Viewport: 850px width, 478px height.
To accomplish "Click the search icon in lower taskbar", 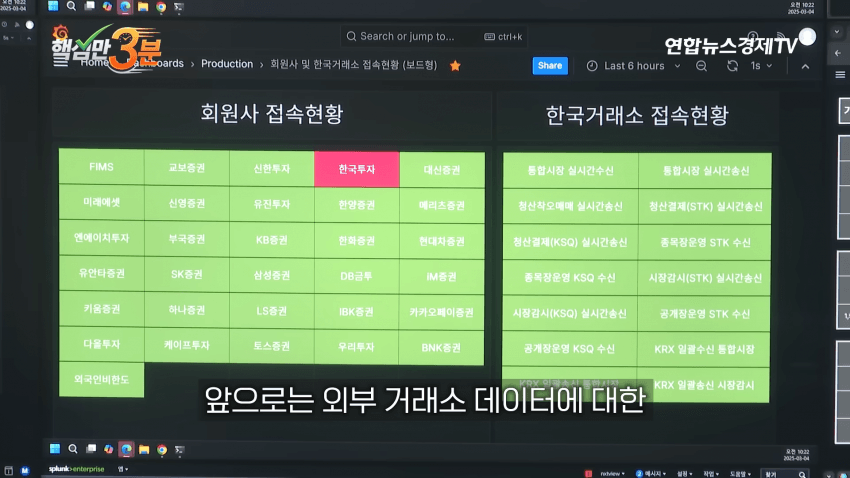I will pos(73,449).
